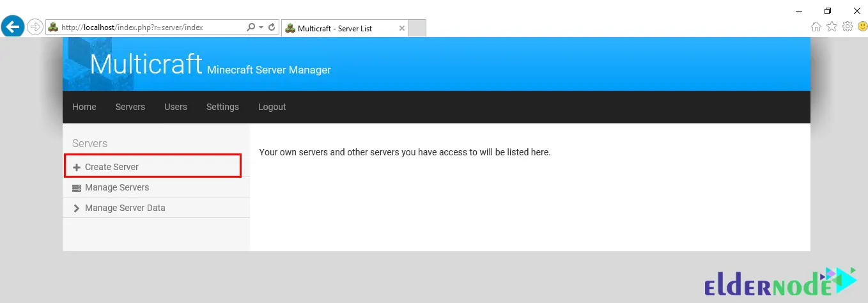
Task: Click the browser Home icon
Action: (816, 26)
